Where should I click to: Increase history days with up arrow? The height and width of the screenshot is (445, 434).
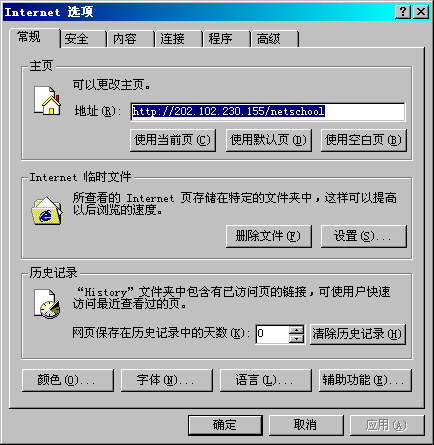click(x=296, y=330)
